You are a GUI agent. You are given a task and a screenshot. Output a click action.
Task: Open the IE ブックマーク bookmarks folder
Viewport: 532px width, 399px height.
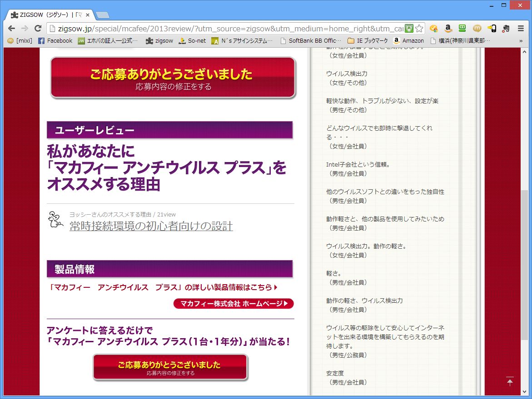pyautogui.click(x=368, y=41)
